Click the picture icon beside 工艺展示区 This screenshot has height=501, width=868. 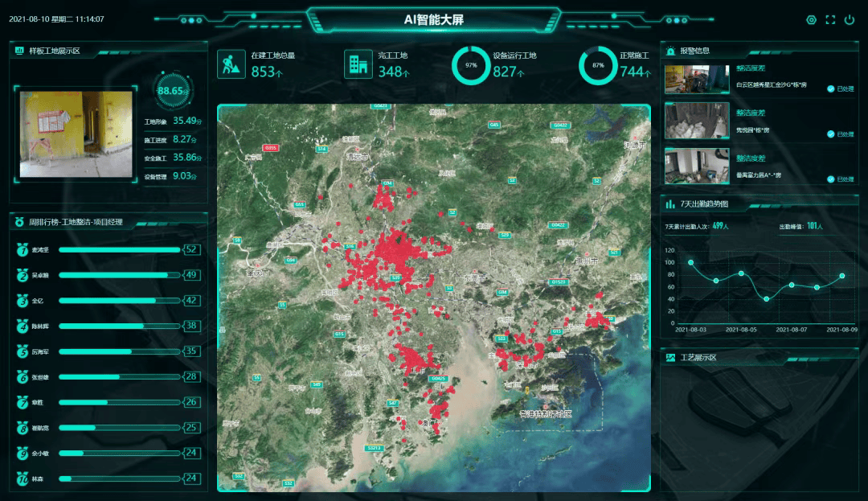pyautogui.click(x=670, y=357)
